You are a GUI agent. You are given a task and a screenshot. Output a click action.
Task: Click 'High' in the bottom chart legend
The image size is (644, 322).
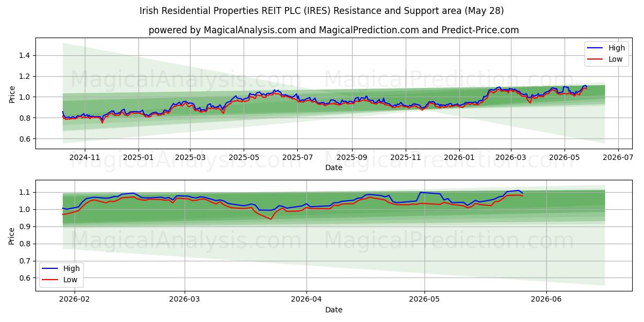point(71,268)
